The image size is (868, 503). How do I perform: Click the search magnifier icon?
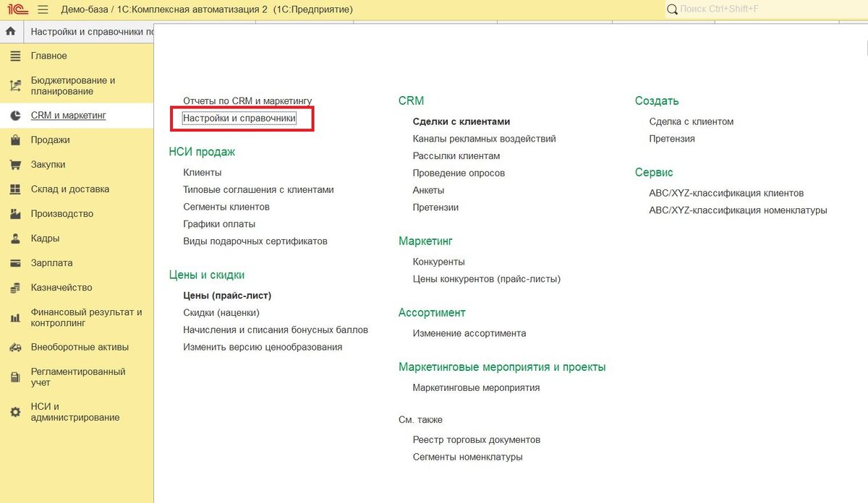click(672, 9)
